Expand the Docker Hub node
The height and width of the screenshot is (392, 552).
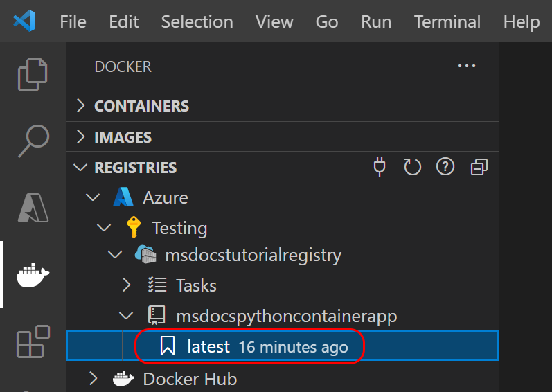[x=93, y=379]
